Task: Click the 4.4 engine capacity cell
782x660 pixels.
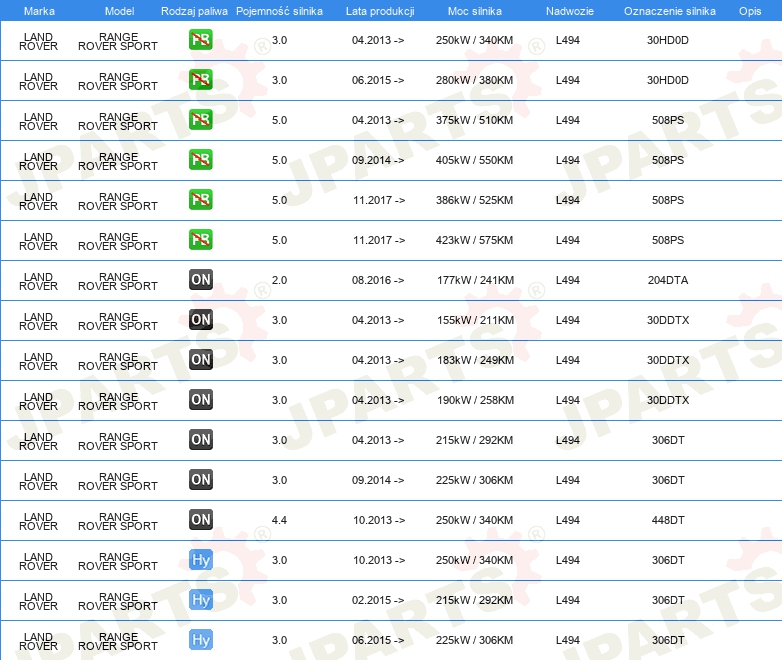Action: click(x=279, y=520)
